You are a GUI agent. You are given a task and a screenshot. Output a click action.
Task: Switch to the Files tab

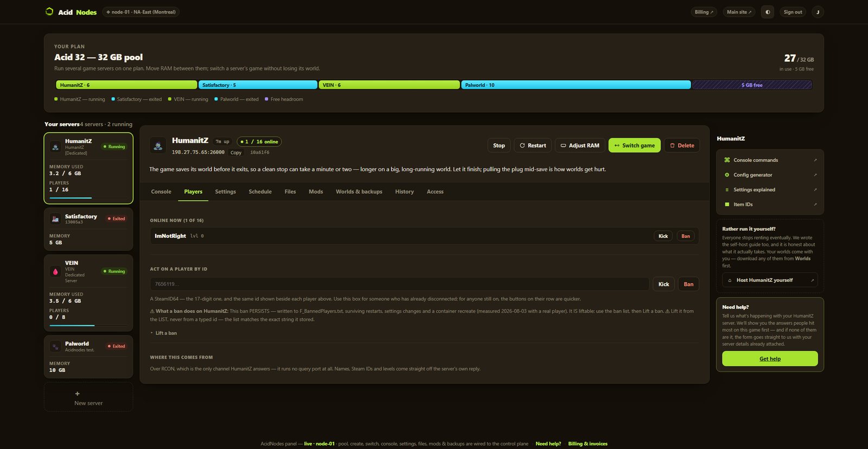coord(290,192)
